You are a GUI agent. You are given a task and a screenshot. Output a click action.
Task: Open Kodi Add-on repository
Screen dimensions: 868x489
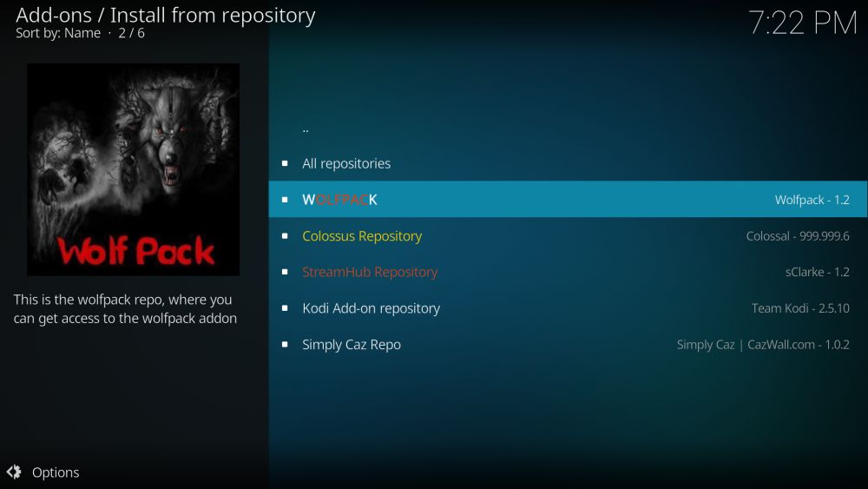(568, 308)
